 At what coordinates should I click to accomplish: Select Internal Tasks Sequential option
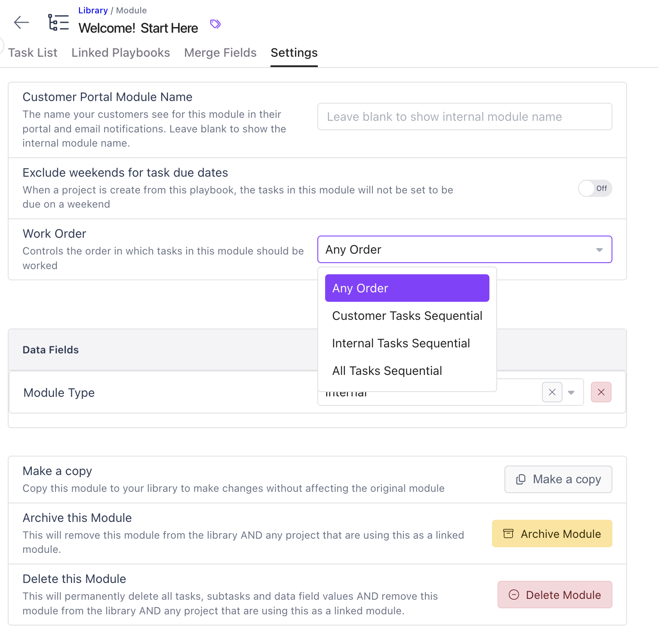(x=401, y=343)
